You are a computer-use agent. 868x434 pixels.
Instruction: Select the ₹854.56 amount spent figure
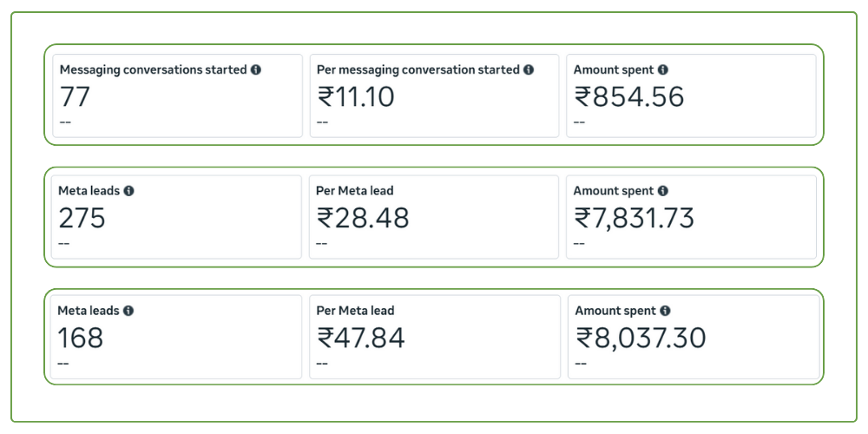(629, 96)
